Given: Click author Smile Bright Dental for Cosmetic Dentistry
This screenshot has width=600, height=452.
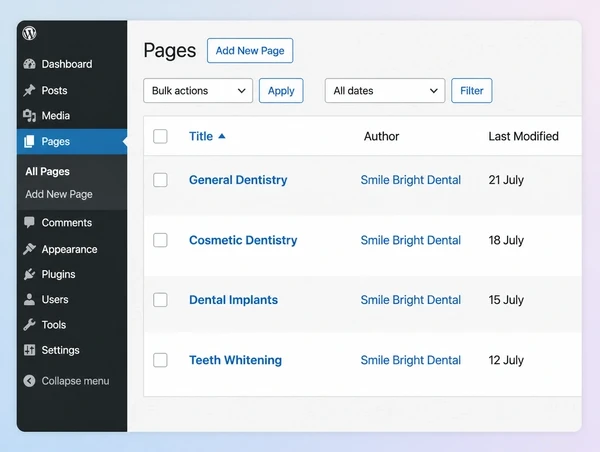Looking at the screenshot, I should click(411, 240).
